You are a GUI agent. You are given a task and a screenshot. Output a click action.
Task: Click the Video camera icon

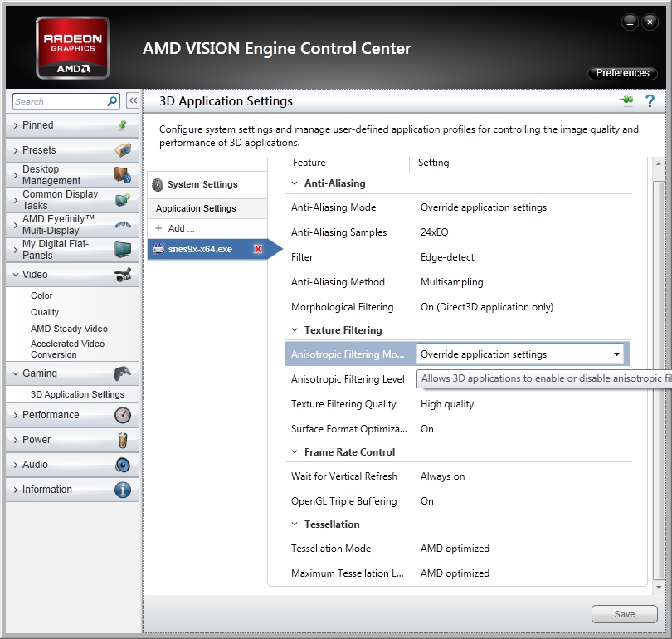pos(123,275)
